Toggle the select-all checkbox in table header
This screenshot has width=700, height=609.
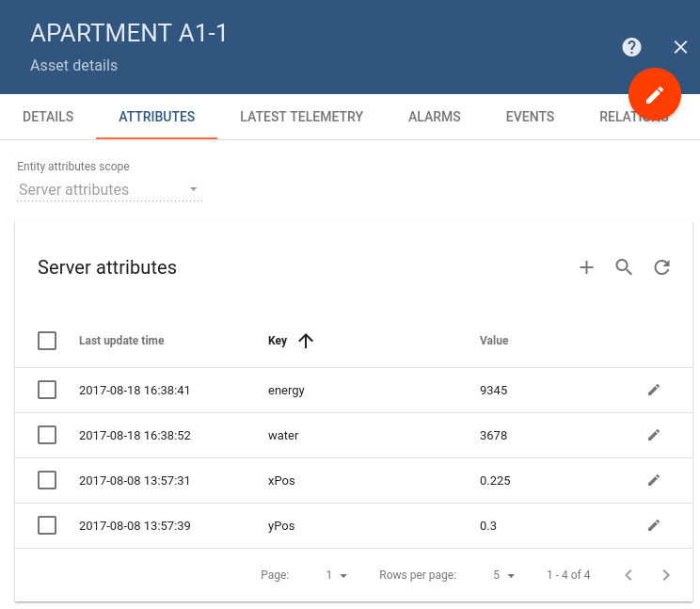coord(47,341)
